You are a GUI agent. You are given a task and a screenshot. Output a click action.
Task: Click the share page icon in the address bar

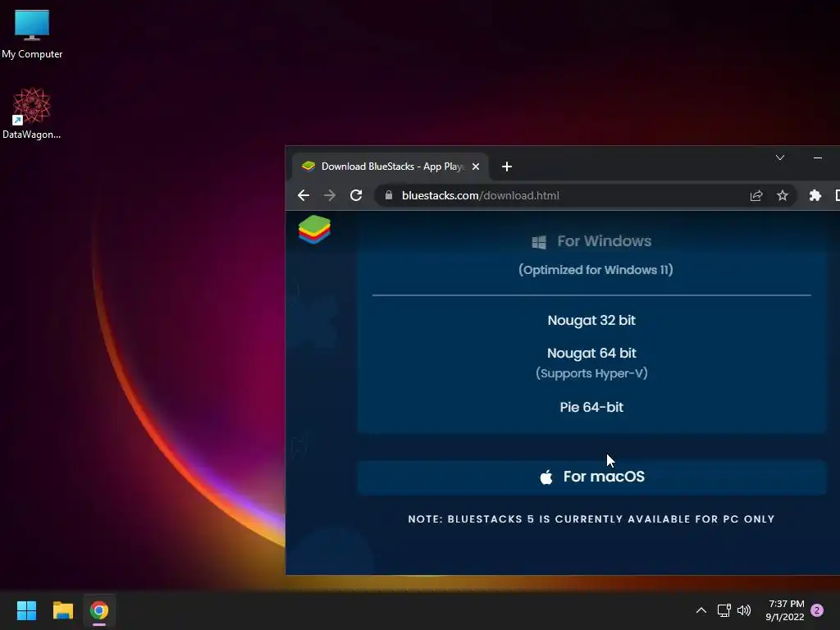pos(756,195)
